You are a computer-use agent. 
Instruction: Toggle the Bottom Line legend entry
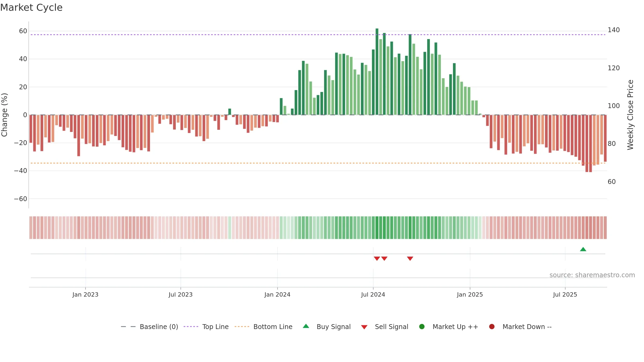click(264, 327)
